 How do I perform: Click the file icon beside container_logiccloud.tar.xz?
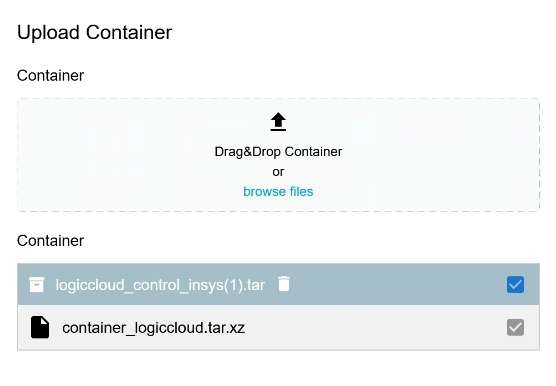(40, 327)
